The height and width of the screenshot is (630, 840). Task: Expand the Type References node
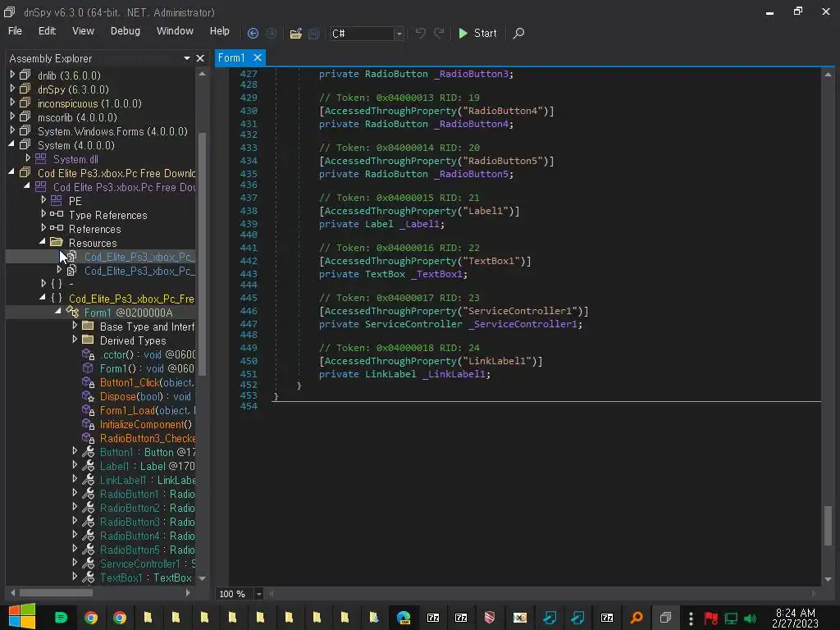pyautogui.click(x=43, y=215)
